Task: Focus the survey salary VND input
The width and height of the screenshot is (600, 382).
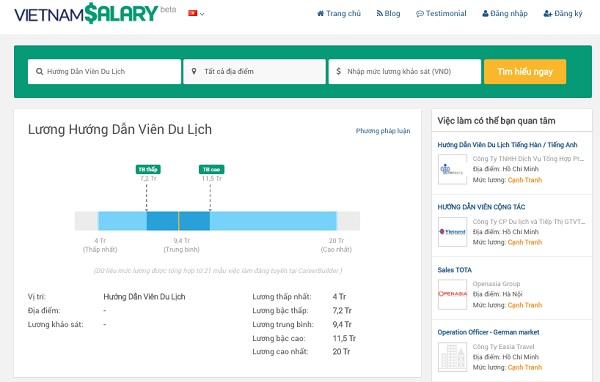Action: (405, 72)
